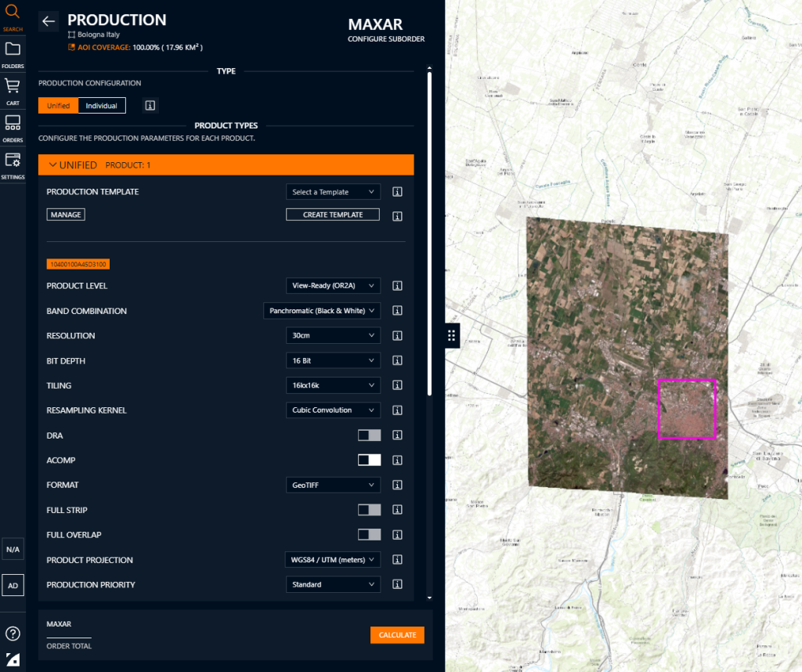
Task: Open the Search section in the sidebar
Action: click(13, 17)
